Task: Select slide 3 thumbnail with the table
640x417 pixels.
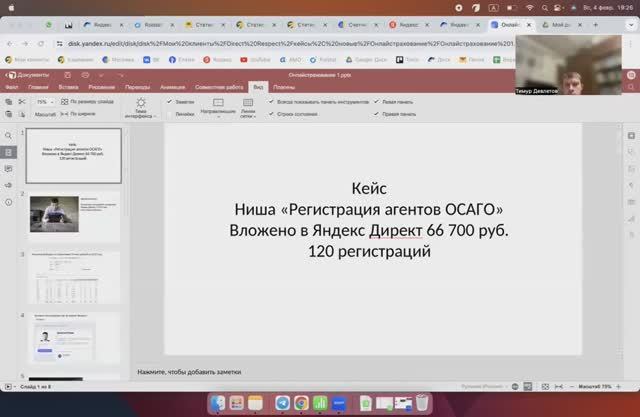Action: 74,277
